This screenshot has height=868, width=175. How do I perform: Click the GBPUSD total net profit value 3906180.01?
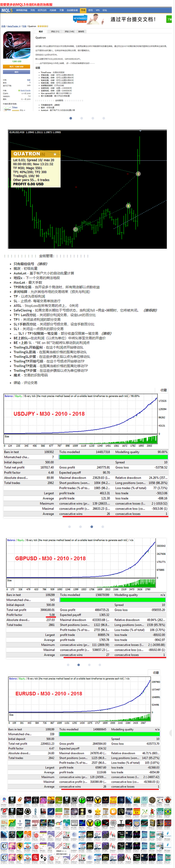47,610
